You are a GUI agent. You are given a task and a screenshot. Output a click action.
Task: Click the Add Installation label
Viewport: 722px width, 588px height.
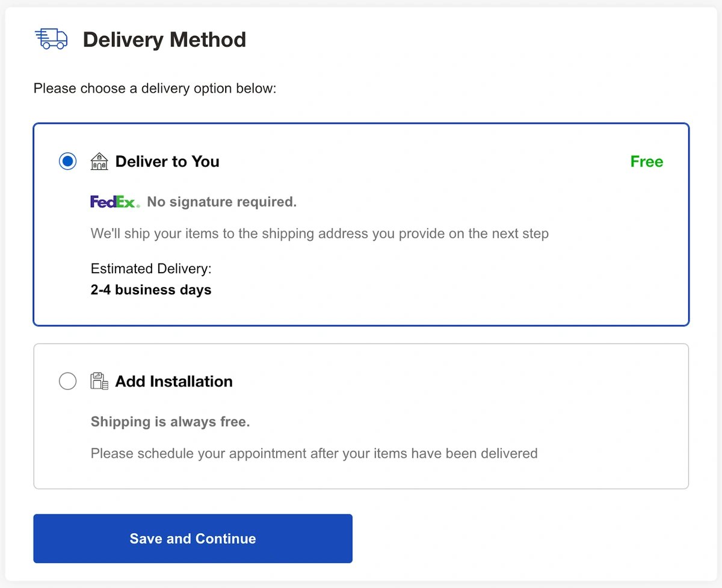point(174,382)
